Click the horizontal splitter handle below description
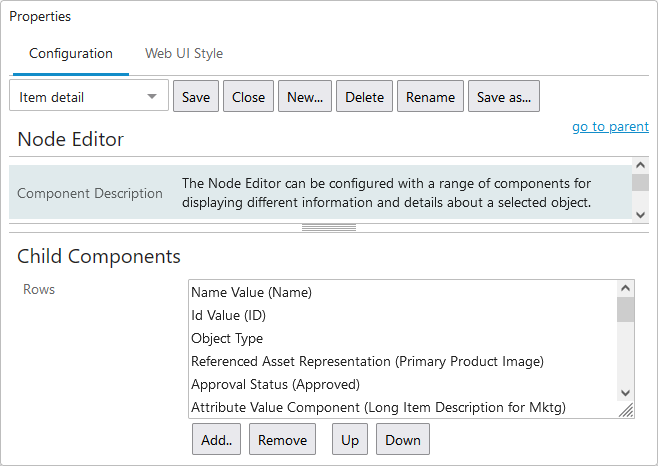Screen dimensions: 658x466 click(x=329, y=228)
